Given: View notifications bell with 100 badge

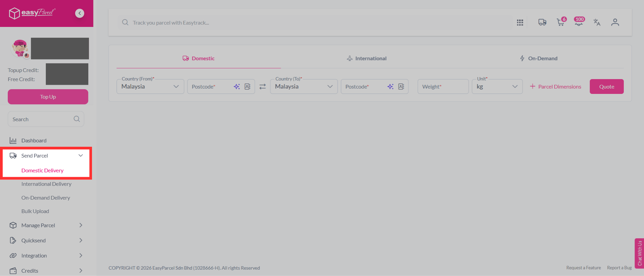Looking at the screenshot, I should pyautogui.click(x=579, y=22).
